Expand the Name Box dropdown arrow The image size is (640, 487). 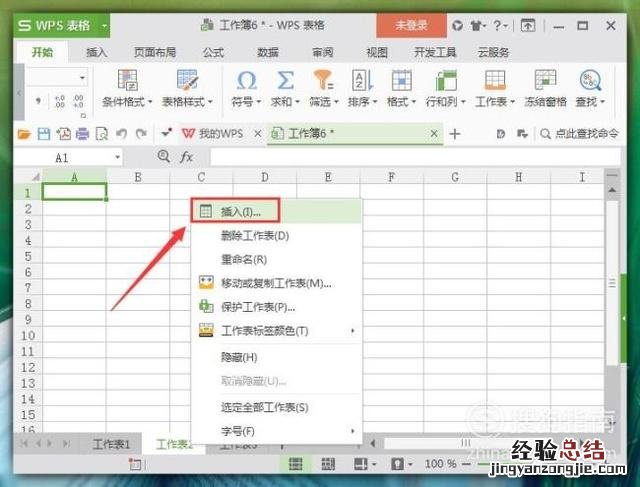click(117, 158)
